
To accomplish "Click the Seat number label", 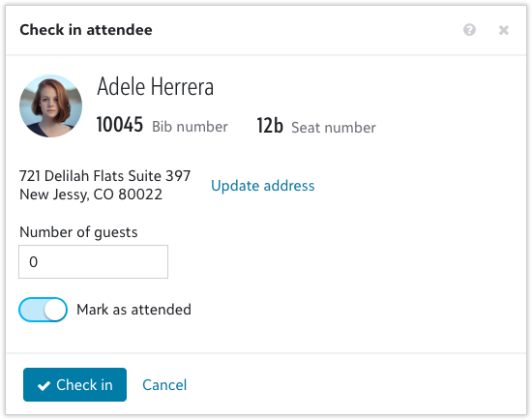I will pos(334,128).
